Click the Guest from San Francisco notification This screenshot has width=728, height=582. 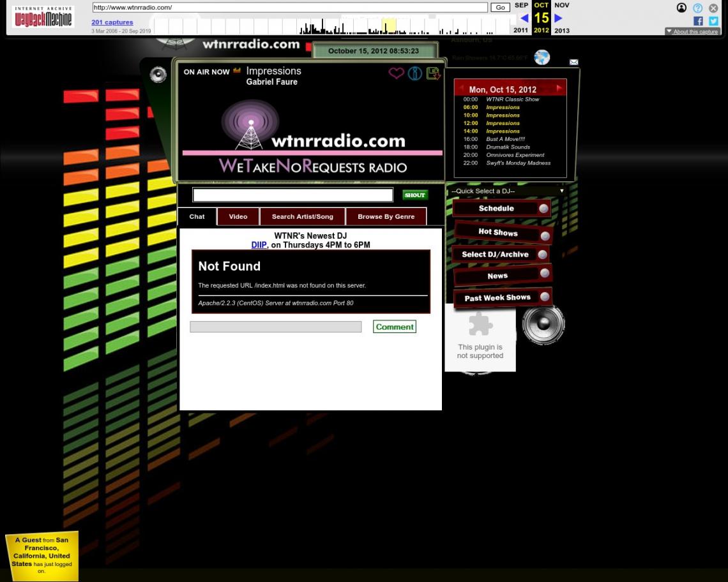(x=42, y=555)
